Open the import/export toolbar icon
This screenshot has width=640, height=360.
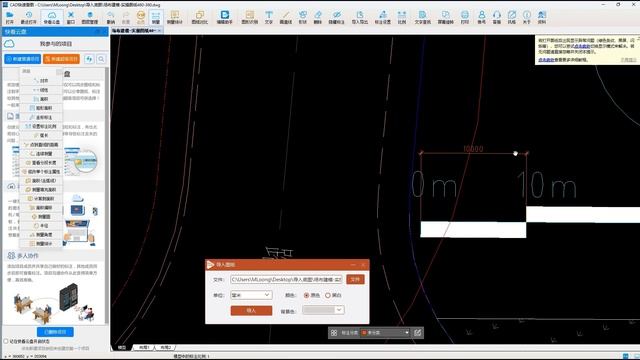point(360,17)
